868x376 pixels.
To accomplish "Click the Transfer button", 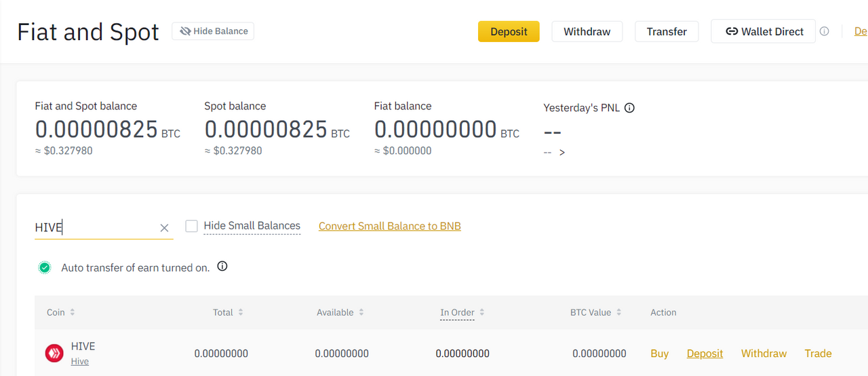I will click(x=667, y=31).
